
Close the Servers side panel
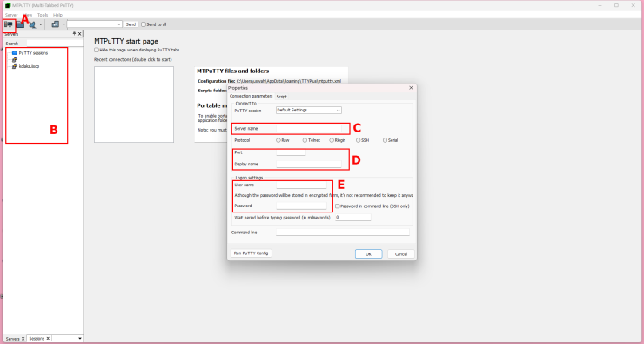(80, 34)
